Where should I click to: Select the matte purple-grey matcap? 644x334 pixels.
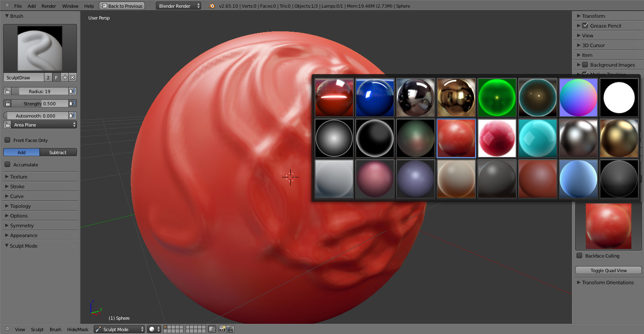pyautogui.click(x=416, y=179)
